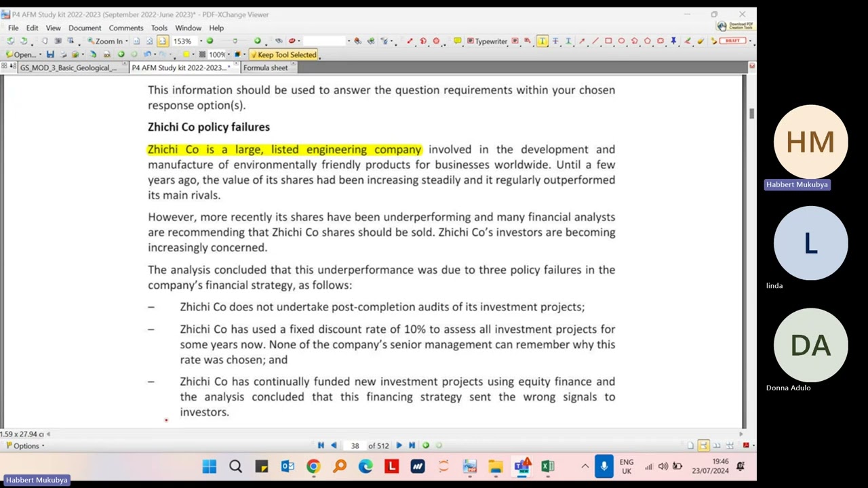Open the Edit menu
The height and width of the screenshot is (488, 868).
(32, 28)
